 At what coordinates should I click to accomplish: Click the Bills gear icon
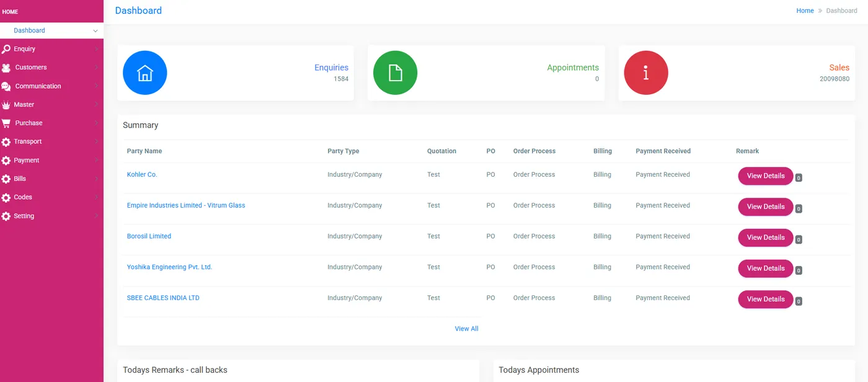pos(6,179)
